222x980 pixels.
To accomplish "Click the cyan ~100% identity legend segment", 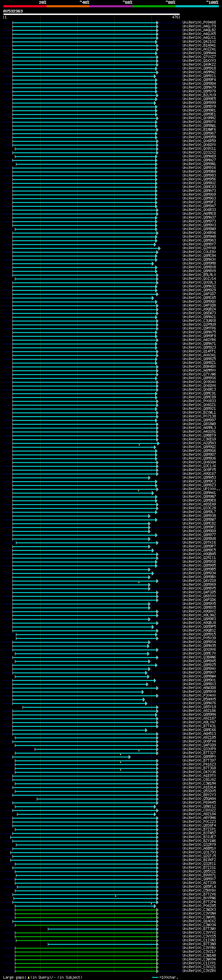I will 197,6.
